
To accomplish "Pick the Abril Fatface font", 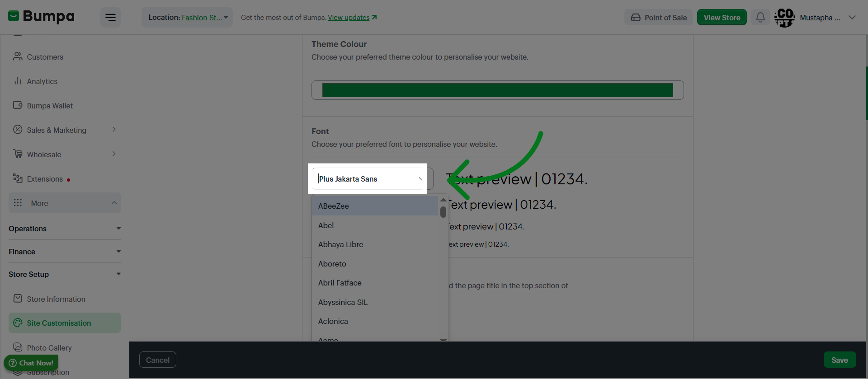I will pyautogui.click(x=375, y=283).
